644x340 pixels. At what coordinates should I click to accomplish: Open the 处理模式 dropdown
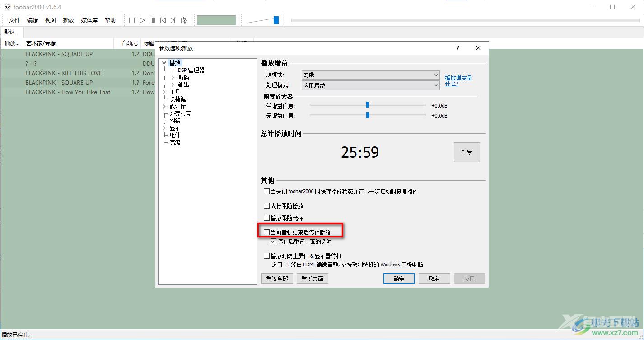(371, 85)
